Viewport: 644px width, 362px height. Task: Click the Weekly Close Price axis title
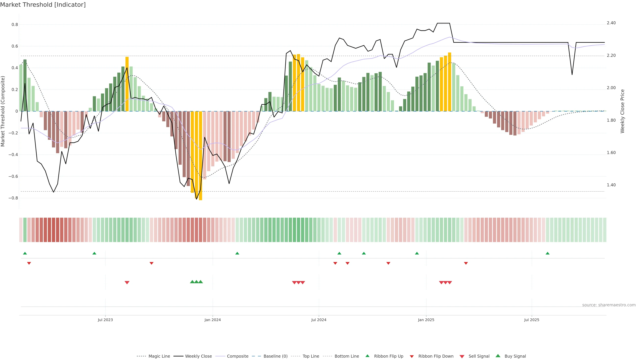click(622, 111)
